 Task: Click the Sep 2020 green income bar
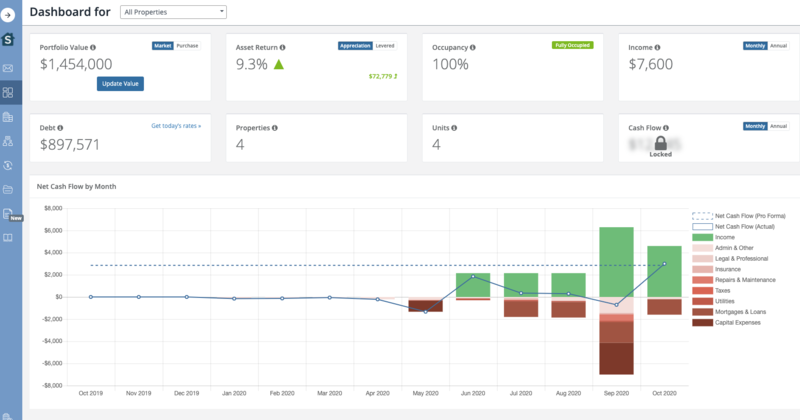pos(616,261)
